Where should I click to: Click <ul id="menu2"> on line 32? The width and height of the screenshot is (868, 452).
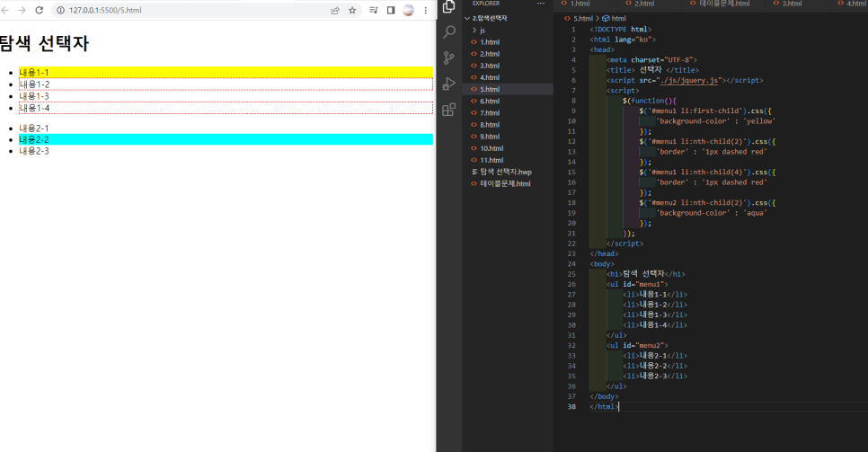637,345
